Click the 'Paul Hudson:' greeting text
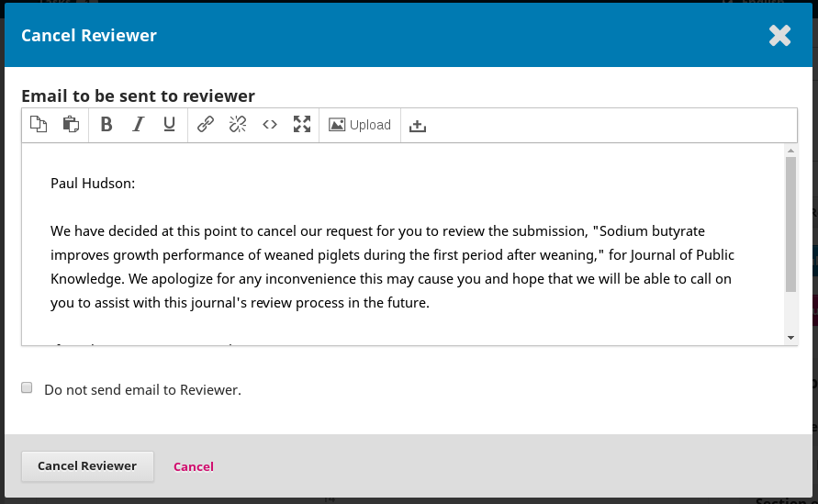818x504 pixels. pyautogui.click(x=93, y=183)
